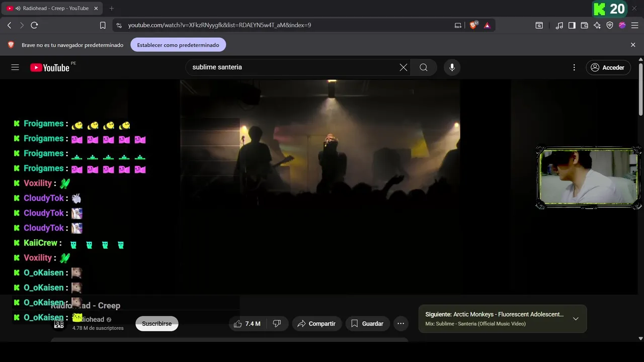
Task: Open Brave Shields lion icon
Action: 473,25
